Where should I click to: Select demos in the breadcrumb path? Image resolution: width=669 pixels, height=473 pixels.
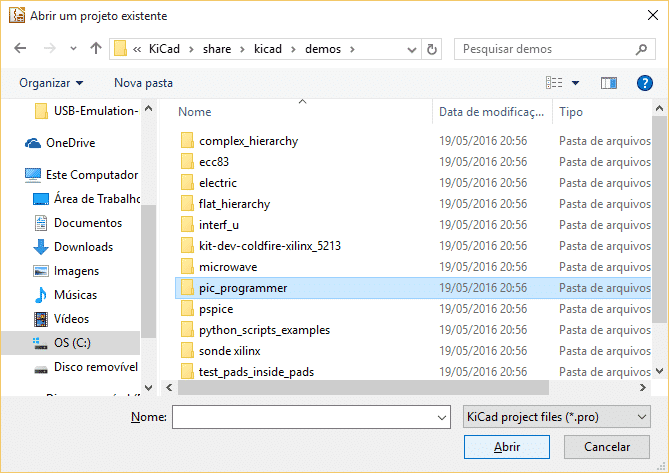pyautogui.click(x=323, y=49)
